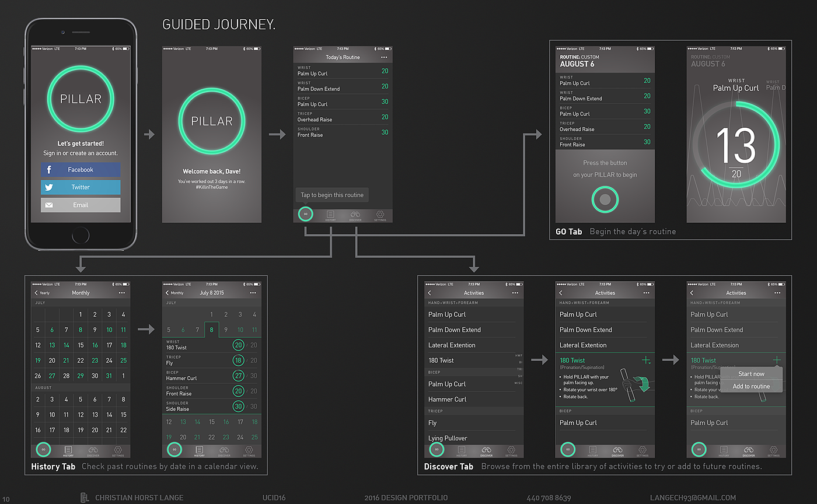
Task: Tap the GO ring icon on Monthly calendar screen
Action: tap(43, 450)
